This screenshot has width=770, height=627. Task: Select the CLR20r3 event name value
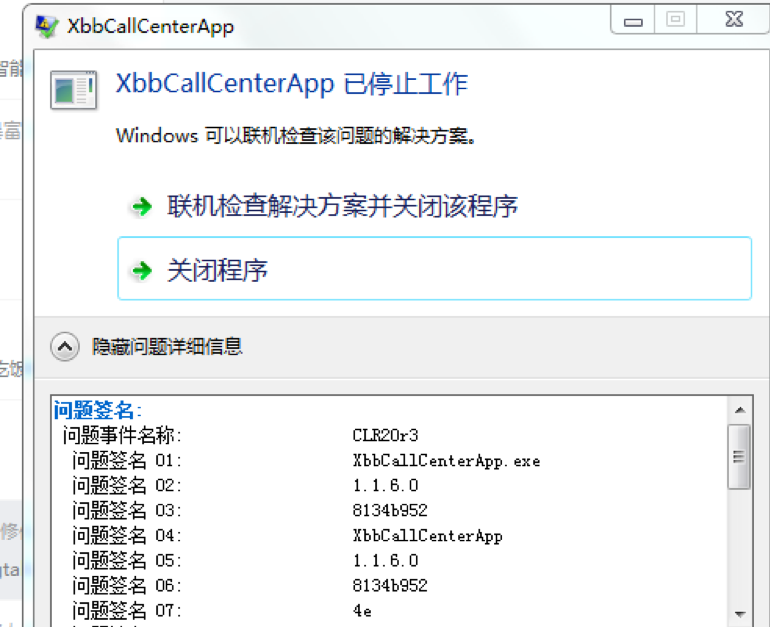pyautogui.click(x=385, y=435)
